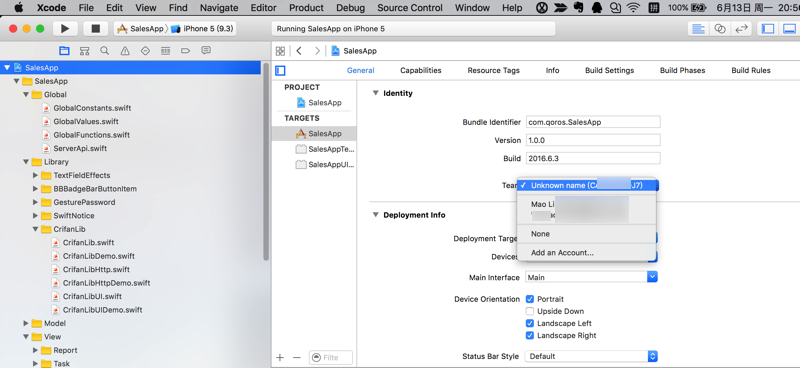800x368 pixels.
Task: Stop the running SalesApp task
Action: tap(95, 29)
